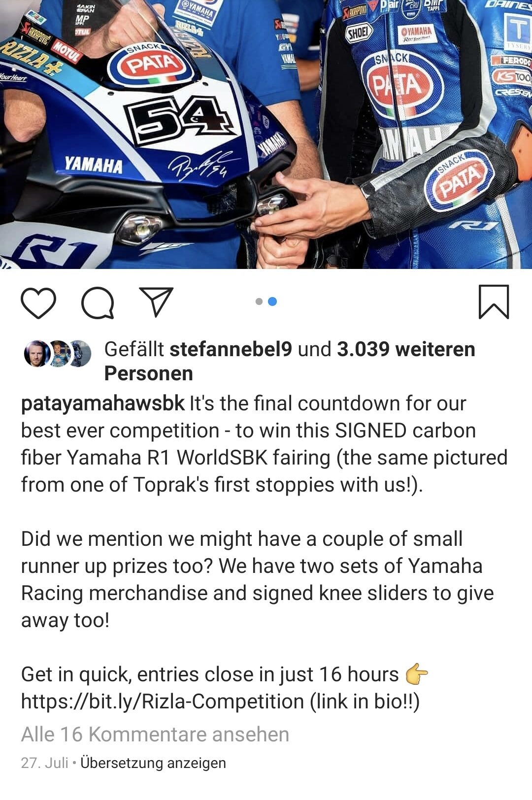Image resolution: width=532 pixels, height=800 pixels.
Task: Tap the post photo of Yamaha fairing
Action: coord(266,134)
